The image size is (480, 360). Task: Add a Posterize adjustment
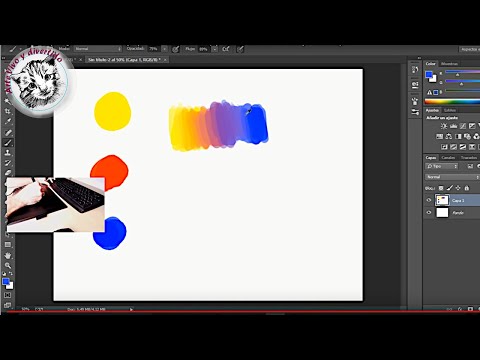click(453, 147)
